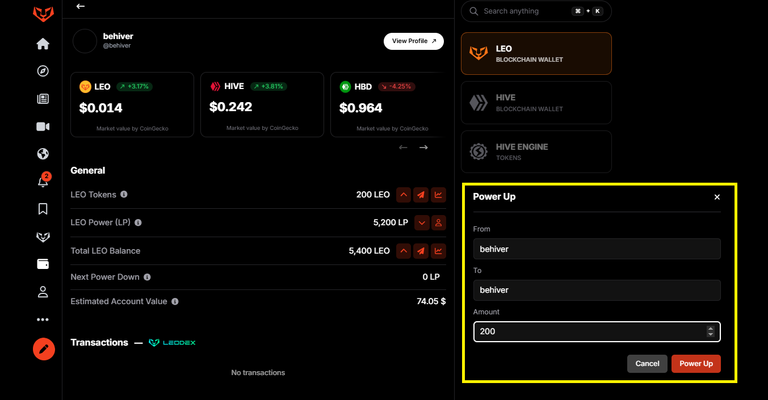Open Explore compass icon in sidebar
Screen dimensions: 768x400
pos(43,71)
